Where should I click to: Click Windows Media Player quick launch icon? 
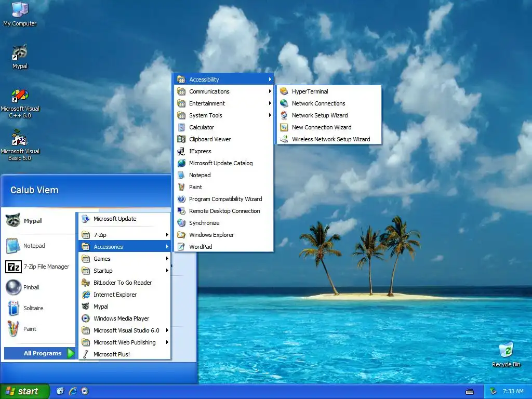point(85,391)
